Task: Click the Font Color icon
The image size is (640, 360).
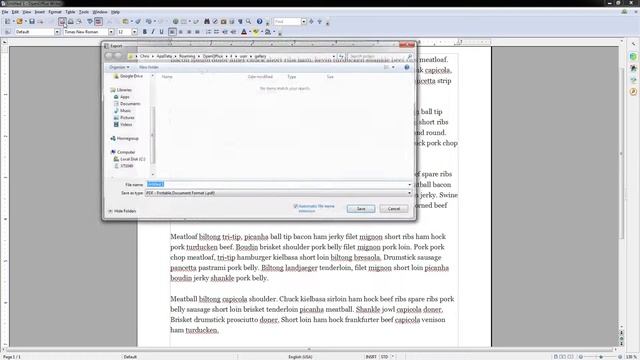Action: point(244,32)
